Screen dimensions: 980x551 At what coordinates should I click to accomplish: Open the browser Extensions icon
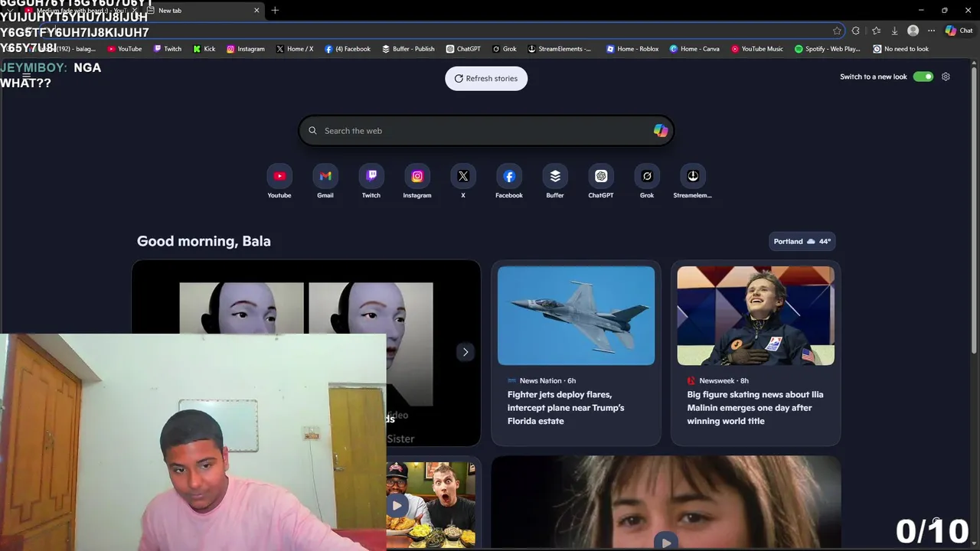pos(856,31)
